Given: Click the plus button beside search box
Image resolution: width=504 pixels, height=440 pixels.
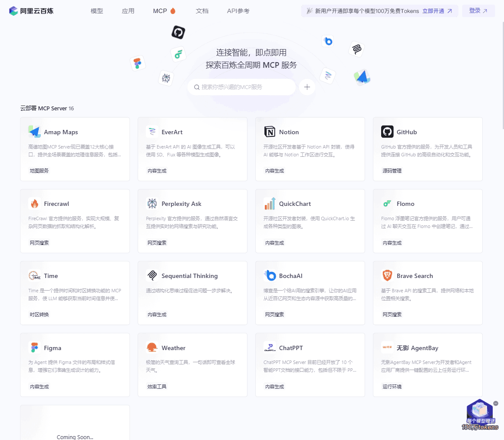Looking at the screenshot, I should pyautogui.click(x=307, y=87).
